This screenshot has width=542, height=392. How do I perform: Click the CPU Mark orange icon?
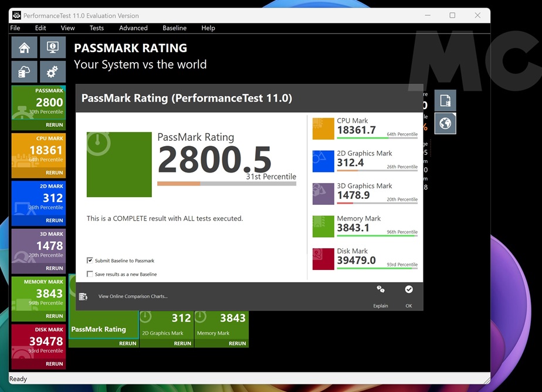[x=323, y=129]
